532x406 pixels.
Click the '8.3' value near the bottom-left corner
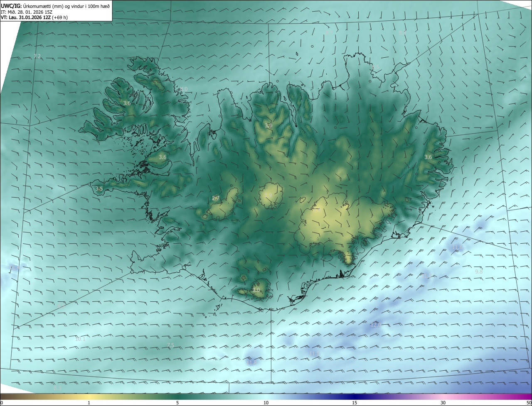click(x=58, y=388)
